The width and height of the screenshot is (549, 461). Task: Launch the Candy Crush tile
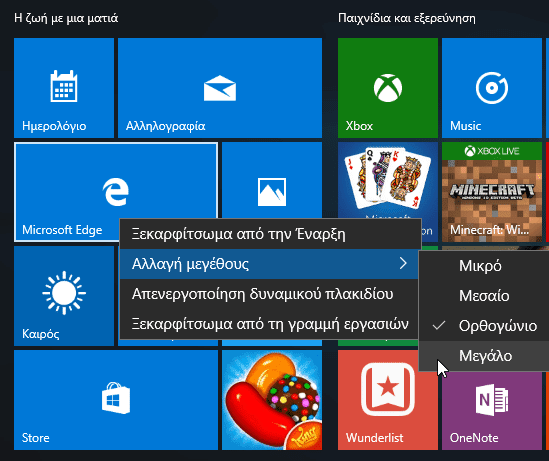coord(272,400)
